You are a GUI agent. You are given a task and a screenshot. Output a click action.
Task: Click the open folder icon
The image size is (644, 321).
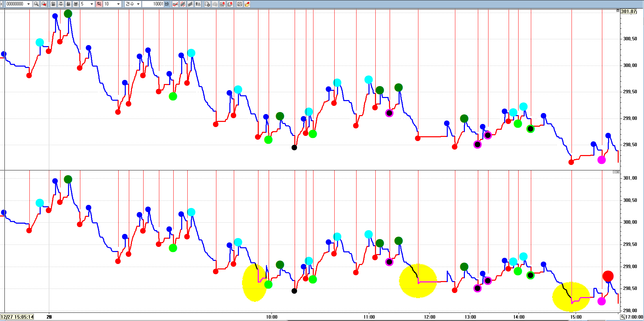(247, 4)
